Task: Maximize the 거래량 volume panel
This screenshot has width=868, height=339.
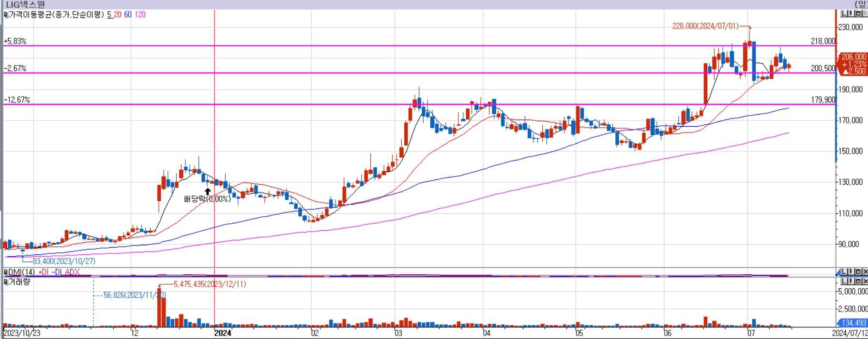Action: tap(858, 281)
